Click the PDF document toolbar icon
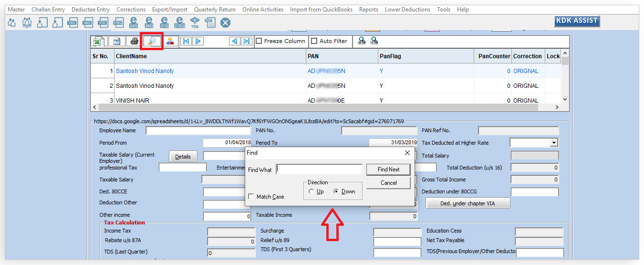644x265 pixels. (210, 22)
